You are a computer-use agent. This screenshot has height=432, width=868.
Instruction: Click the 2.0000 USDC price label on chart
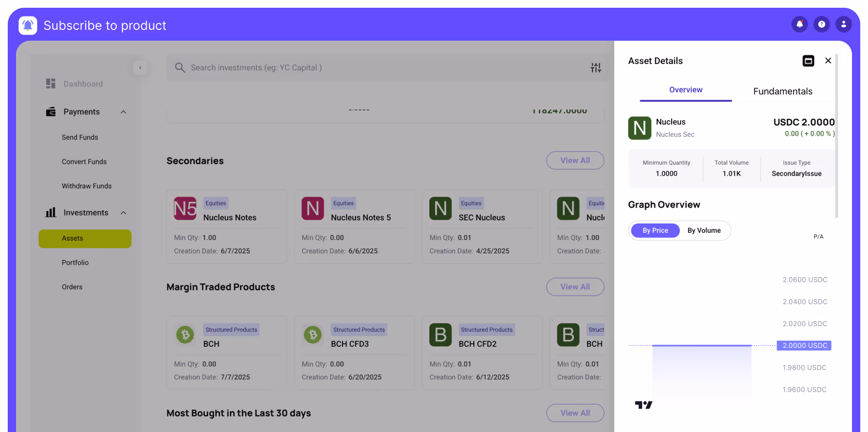[804, 346]
